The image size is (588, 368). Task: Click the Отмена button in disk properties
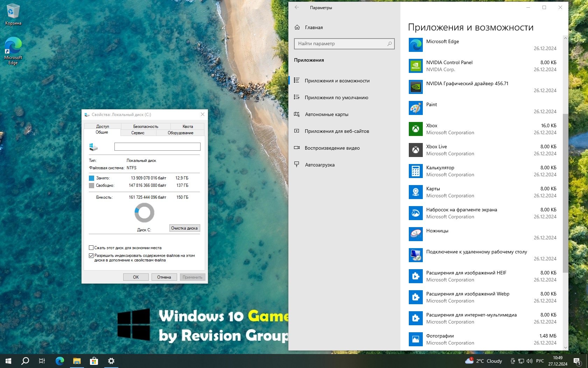[164, 277]
